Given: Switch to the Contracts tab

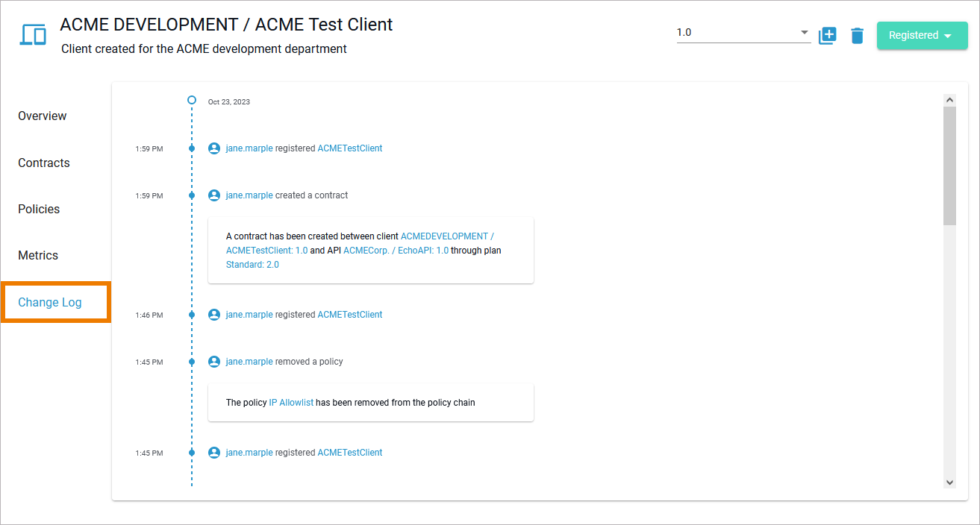Looking at the screenshot, I should (x=44, y=163).
